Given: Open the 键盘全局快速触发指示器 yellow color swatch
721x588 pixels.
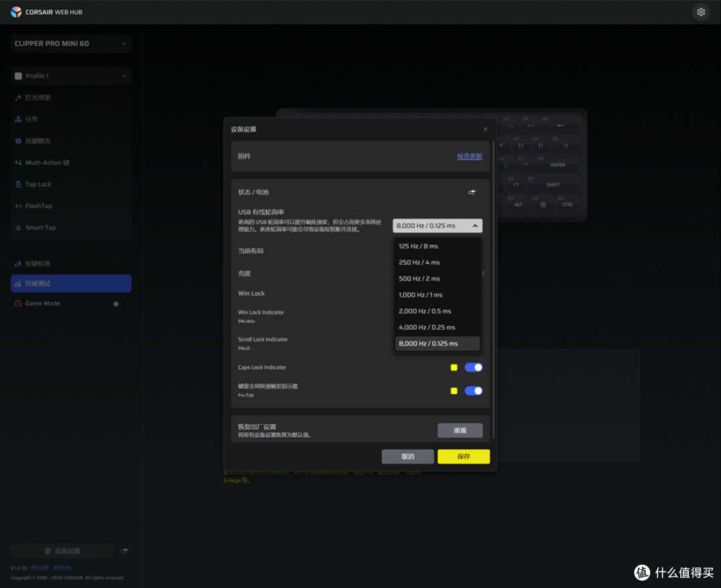Looking at the screenshot, I should coord(454,390).
